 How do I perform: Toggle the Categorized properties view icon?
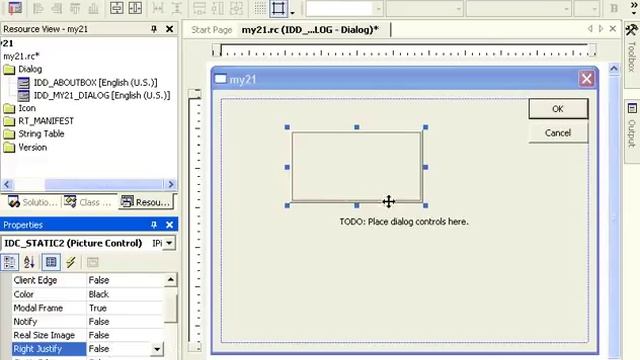point(9,262)
